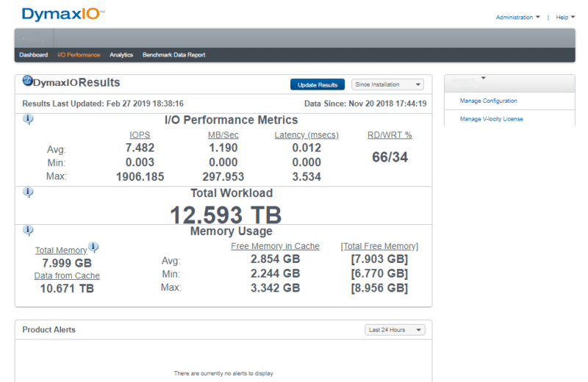Switch to the Dashboard tab
The image size is (588, 382).
(34, 55)
